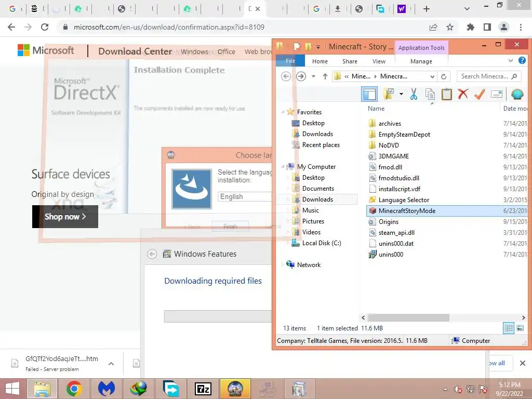Toggle the navigation pane layout icon

click(369, 94)
